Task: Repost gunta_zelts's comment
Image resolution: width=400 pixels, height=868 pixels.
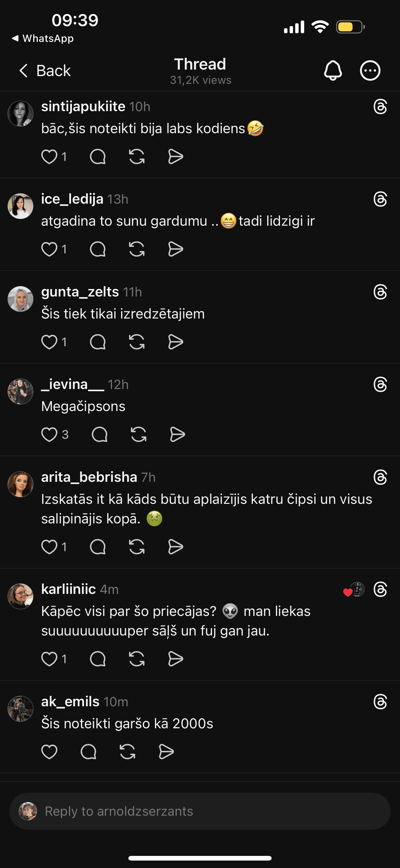Action: (137, 342)
